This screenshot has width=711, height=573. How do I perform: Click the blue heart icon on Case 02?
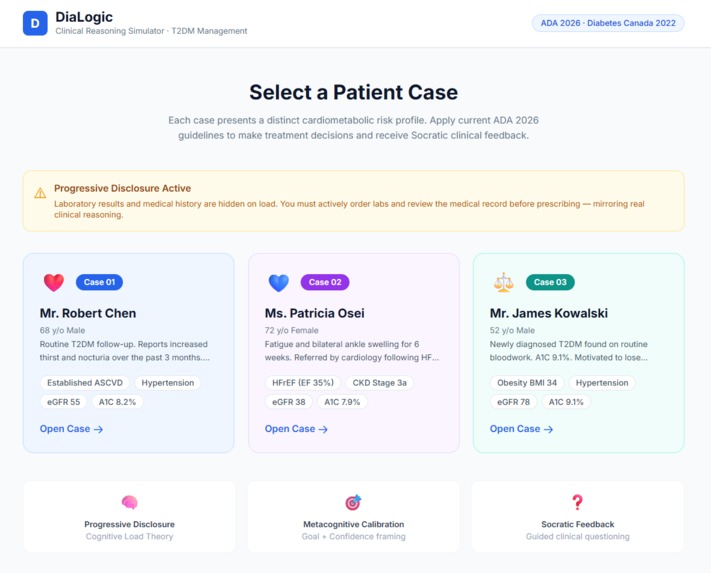(278, 283)
